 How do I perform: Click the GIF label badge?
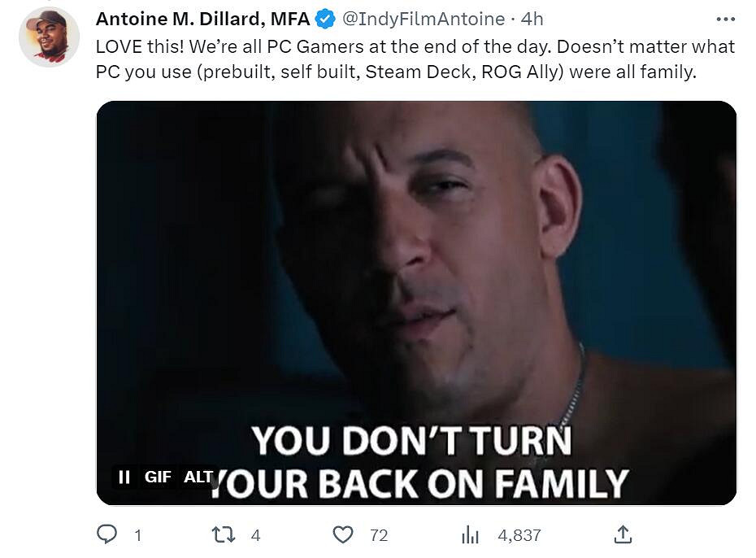(x=158, y=477)
